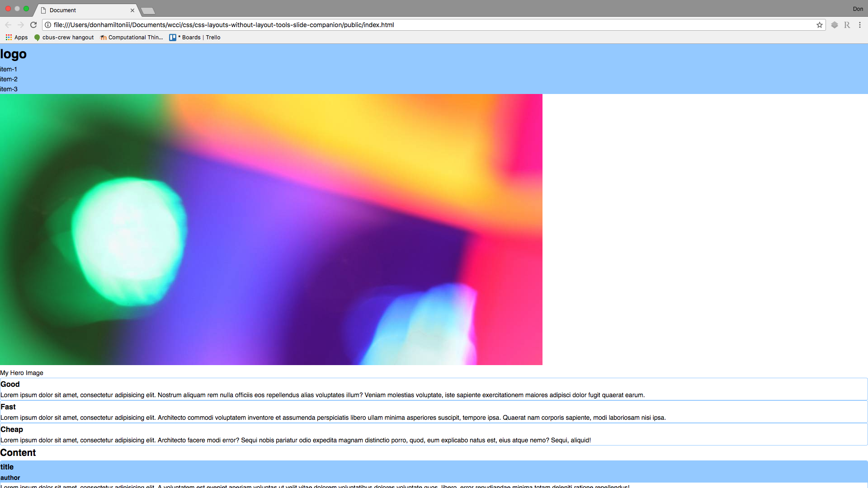Click the title heading in article
868x488 pixels.
[x=7, y=467]
